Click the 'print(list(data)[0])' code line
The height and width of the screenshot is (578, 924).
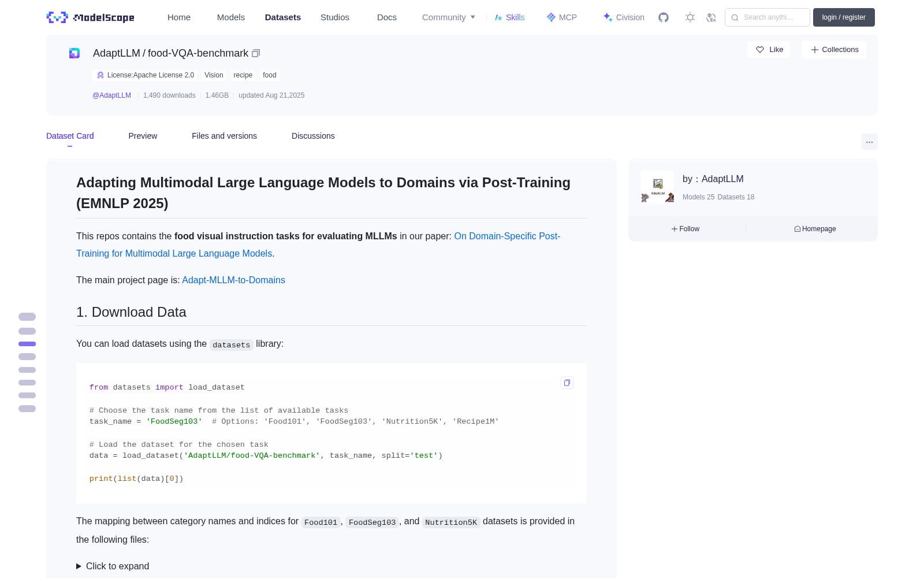pos(136,479)
